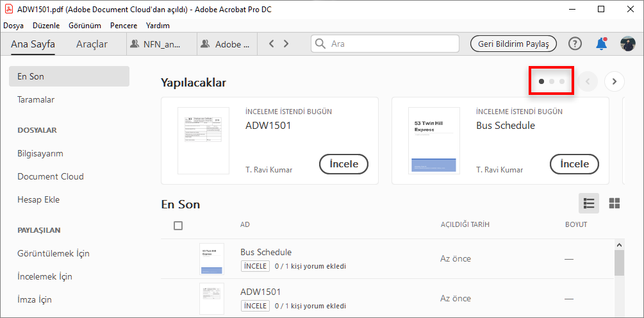Open the Dosya menu
This screenshot has height=318, width=644.
coord(13,26)
